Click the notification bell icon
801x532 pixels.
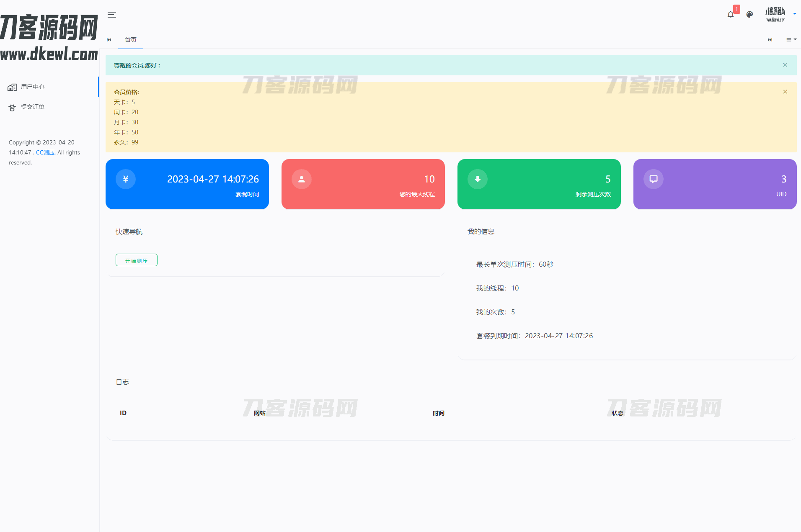(x=731, y=15)
